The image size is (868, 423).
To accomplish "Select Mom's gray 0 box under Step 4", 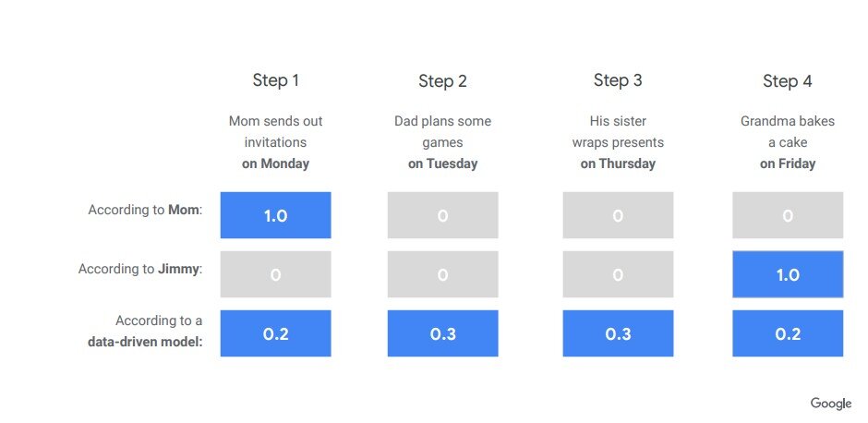I will pyautogui.click(x=788, y=215).
